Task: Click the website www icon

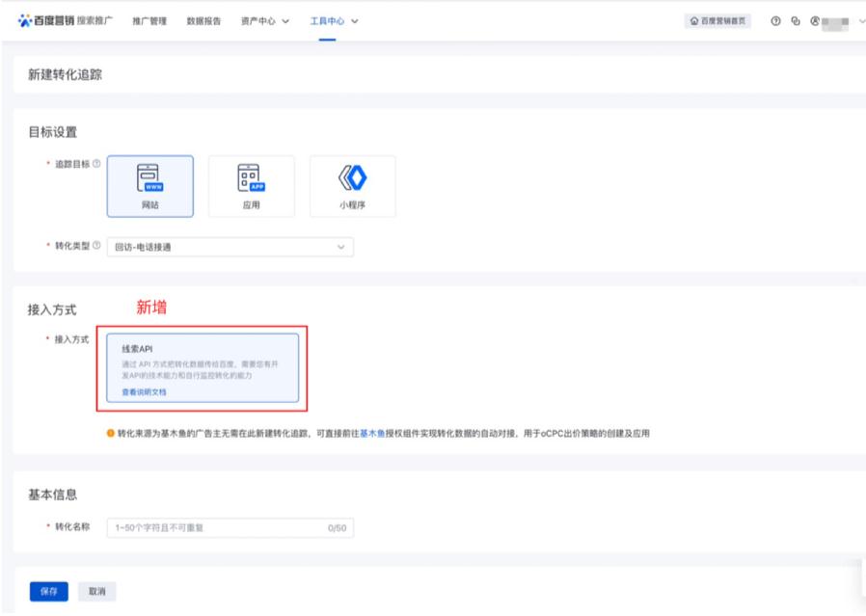Action: (149, 177)
